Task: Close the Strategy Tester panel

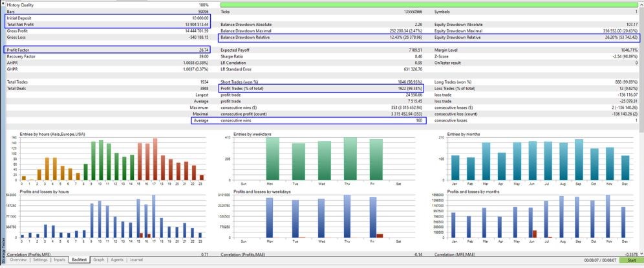Action: (x=3, y=4)
